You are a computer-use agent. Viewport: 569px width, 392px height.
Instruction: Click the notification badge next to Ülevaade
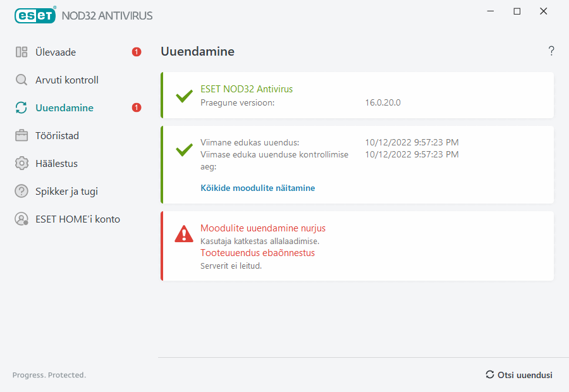click(136, 52)
